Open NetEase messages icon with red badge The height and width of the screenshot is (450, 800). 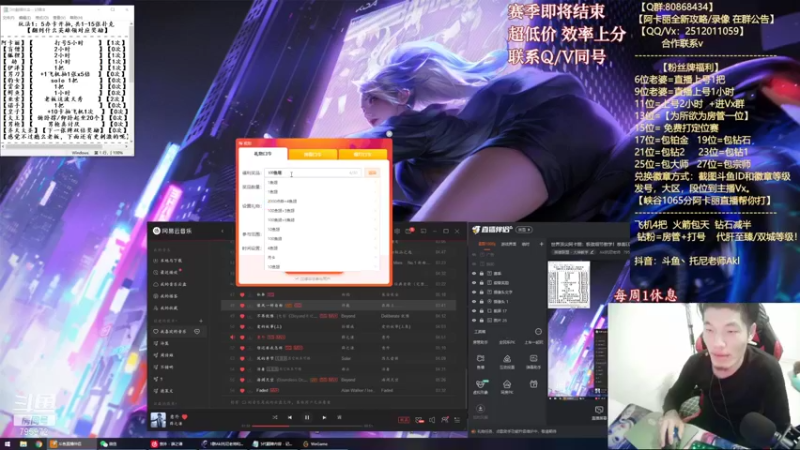409,231
